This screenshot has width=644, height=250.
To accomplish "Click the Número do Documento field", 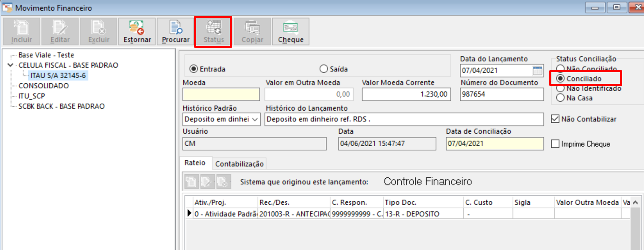I will tap(502, 94).
